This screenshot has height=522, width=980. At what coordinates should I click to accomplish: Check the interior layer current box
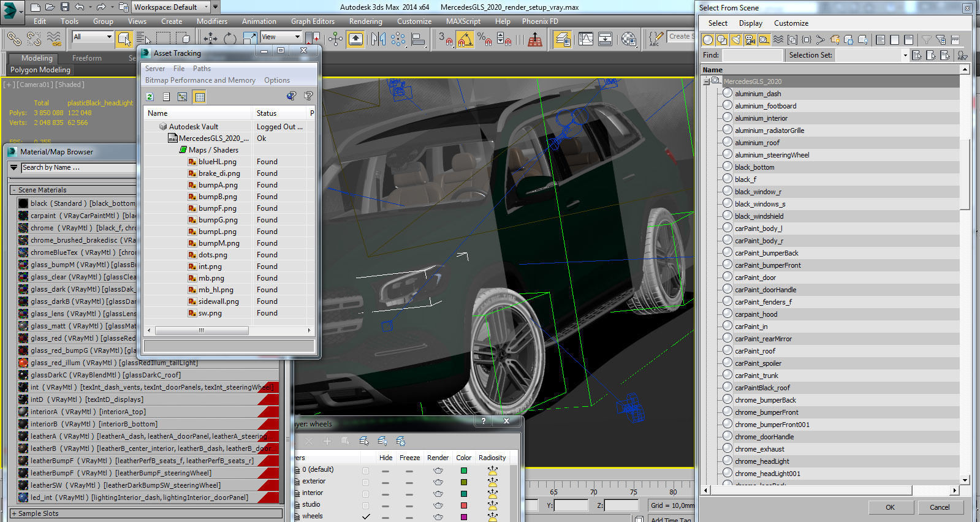point(366,494)
